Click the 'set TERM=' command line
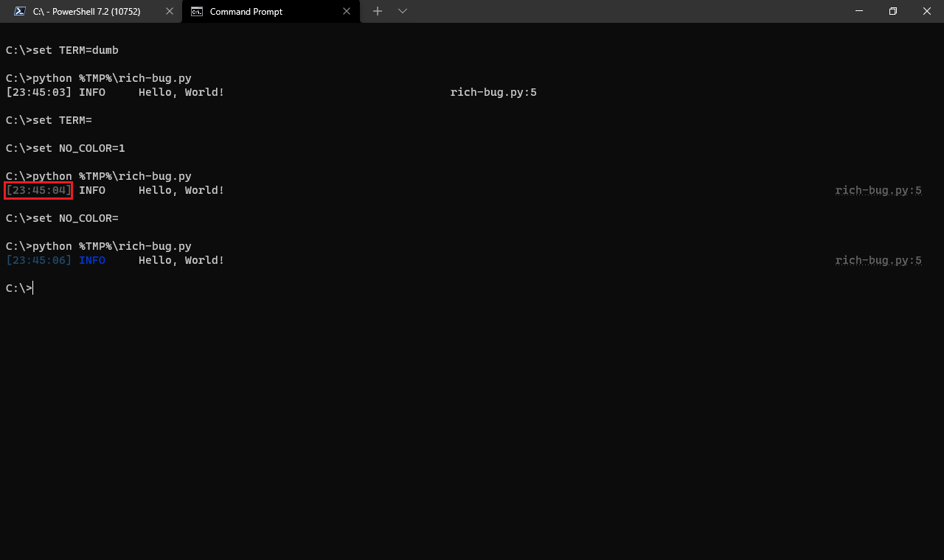 pos(49,120)
